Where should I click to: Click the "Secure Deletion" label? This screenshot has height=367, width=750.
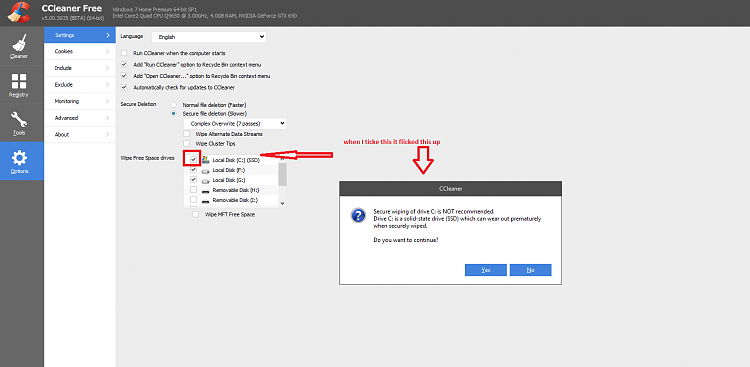pyautogui.click(x=138, y=104)
